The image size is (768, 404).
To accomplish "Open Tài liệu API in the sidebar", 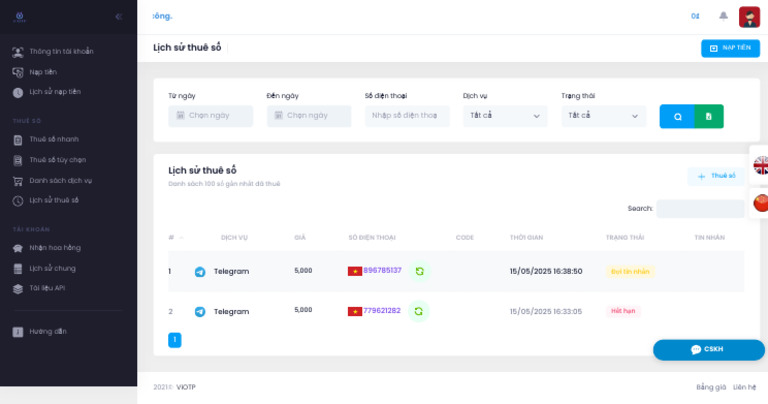I will click(47, 288).
